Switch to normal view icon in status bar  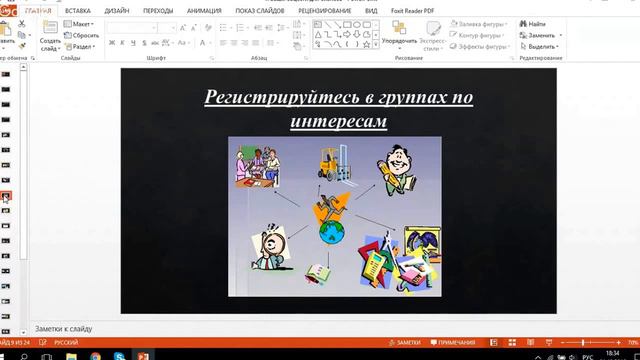tap(493, 342)
